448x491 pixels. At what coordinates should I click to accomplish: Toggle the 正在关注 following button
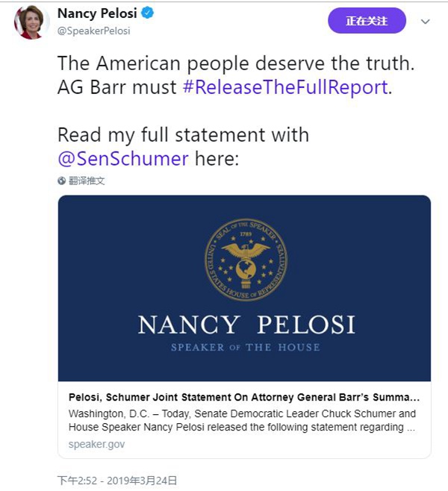pos(367,21)
